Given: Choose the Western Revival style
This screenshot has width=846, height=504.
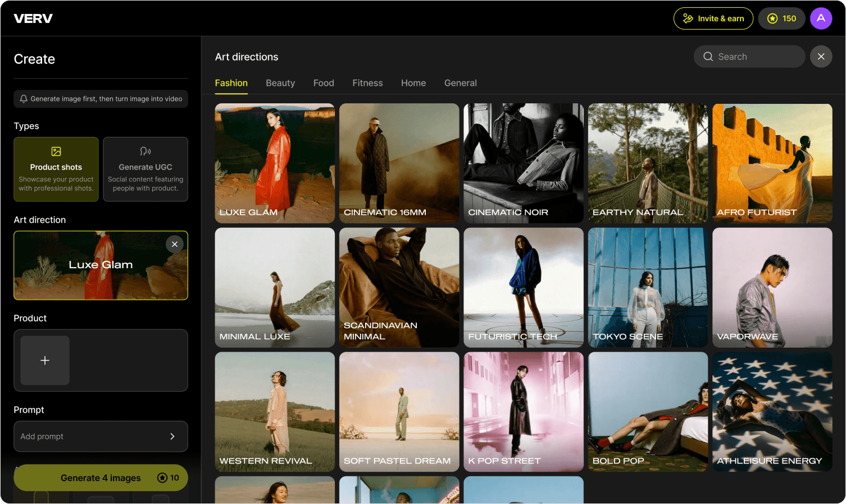Looking at the screenshot, I should pos(275,412).
